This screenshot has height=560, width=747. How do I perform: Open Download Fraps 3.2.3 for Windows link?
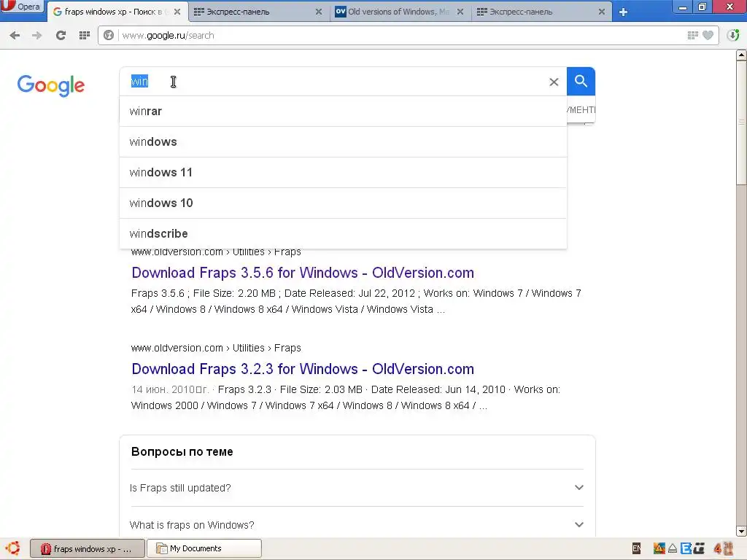[x=303, y=368]
